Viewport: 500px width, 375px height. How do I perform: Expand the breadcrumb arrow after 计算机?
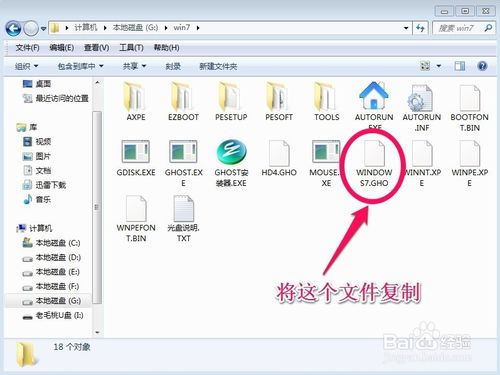(x=105, y=28)
